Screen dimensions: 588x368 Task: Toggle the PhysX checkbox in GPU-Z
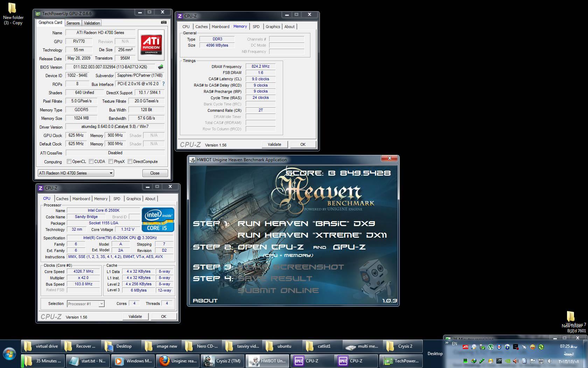tap(111, 162)
